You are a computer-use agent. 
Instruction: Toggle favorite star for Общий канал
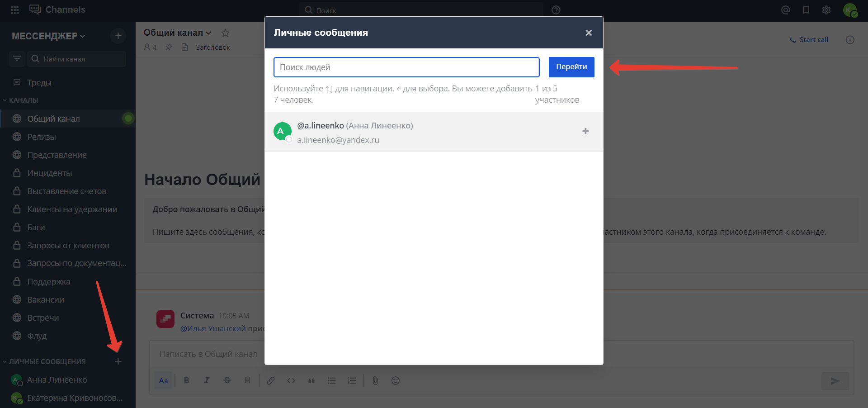225,33
